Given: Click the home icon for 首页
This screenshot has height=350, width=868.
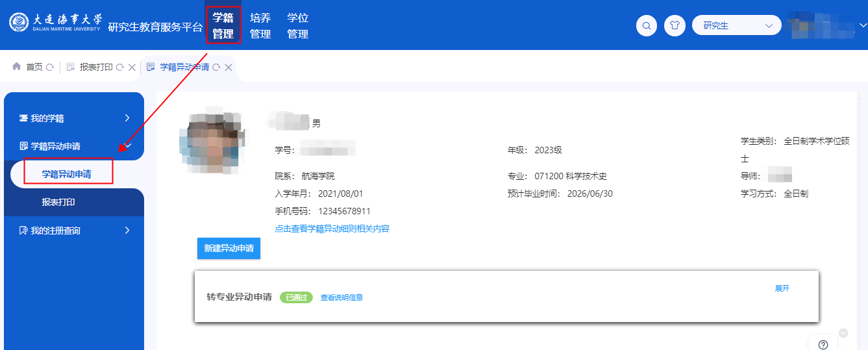Looking at the screenshot, I should click(17, 67).
